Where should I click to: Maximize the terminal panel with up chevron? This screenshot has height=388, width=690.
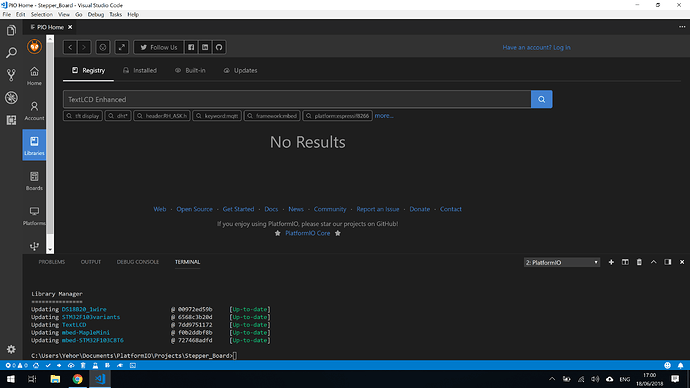(653, 262)
